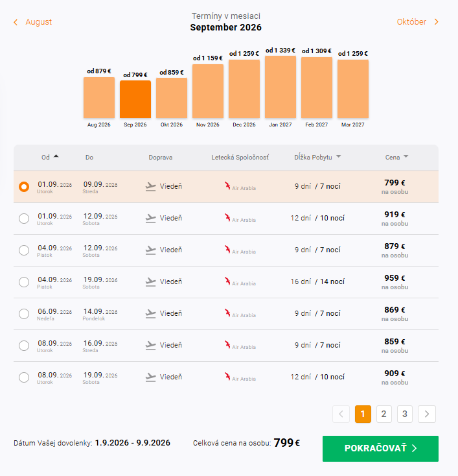Go to next results page with arrow

(x=427, y=414)
